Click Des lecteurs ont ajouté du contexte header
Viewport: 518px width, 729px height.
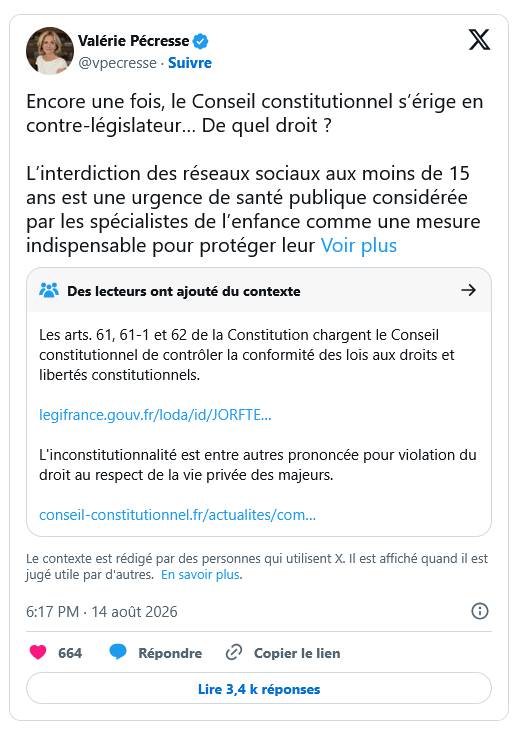[184, 291]
